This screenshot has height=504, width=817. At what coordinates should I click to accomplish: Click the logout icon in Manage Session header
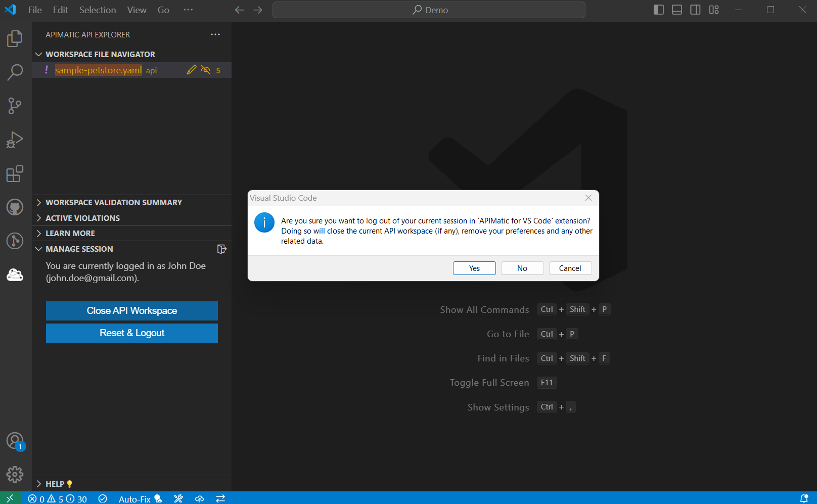221,249
